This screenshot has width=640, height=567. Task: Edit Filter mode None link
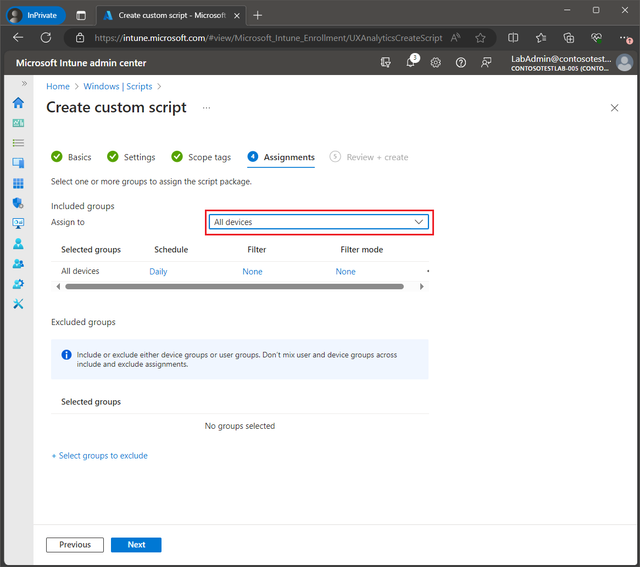(345, 271)
